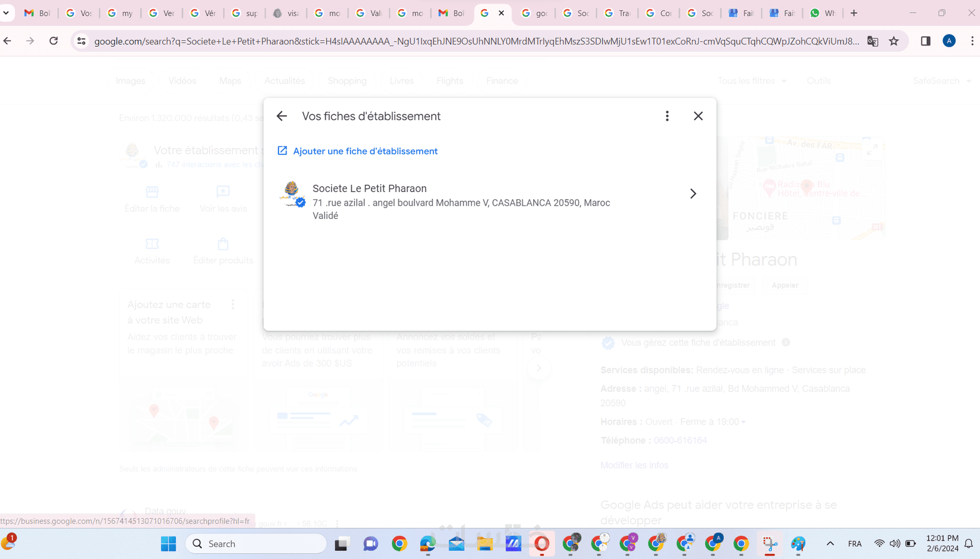Screen dimensions: 980x559
Task: Open a new browser tab
Action: pyautogui.click(x=854, y=13)
